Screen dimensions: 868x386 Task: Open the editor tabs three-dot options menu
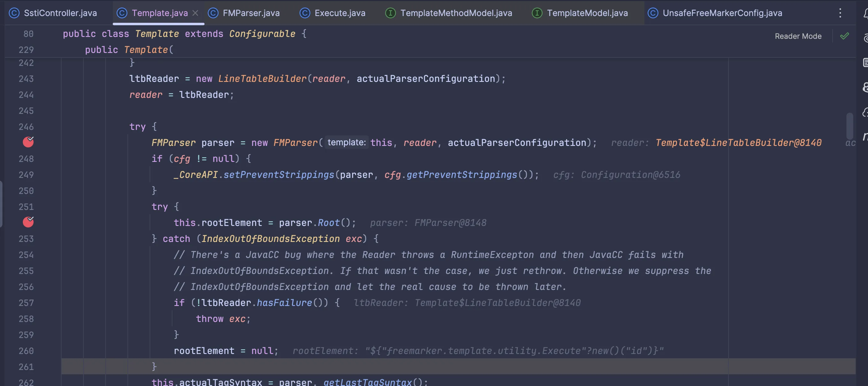tap(840, 13)
